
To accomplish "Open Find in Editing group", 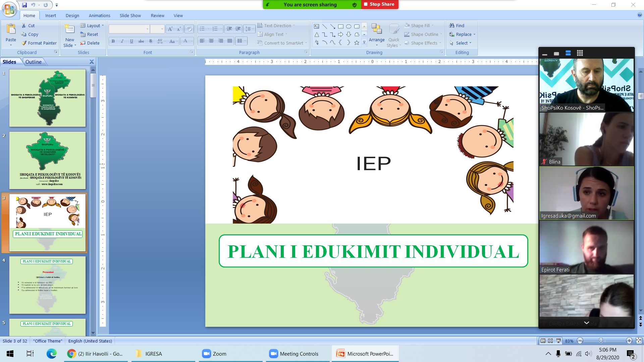I will pyautogui.click(x=457, y=25).
